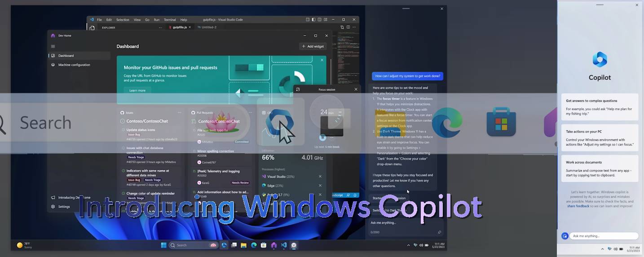Click the split editor icon in VS Code
This screenshot has width=644, height=257.
[x=348, y=27]
